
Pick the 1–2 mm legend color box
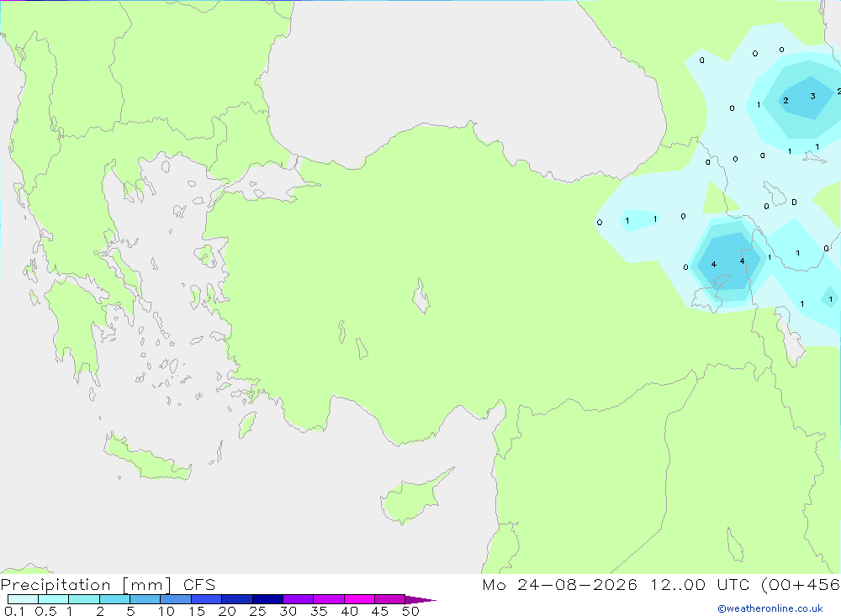(x=83, y=599)
